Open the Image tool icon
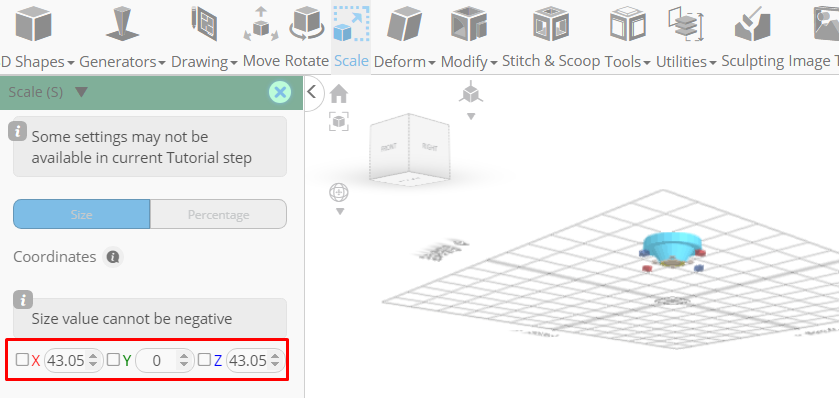 pyautogui.click(x=826, y=24)
